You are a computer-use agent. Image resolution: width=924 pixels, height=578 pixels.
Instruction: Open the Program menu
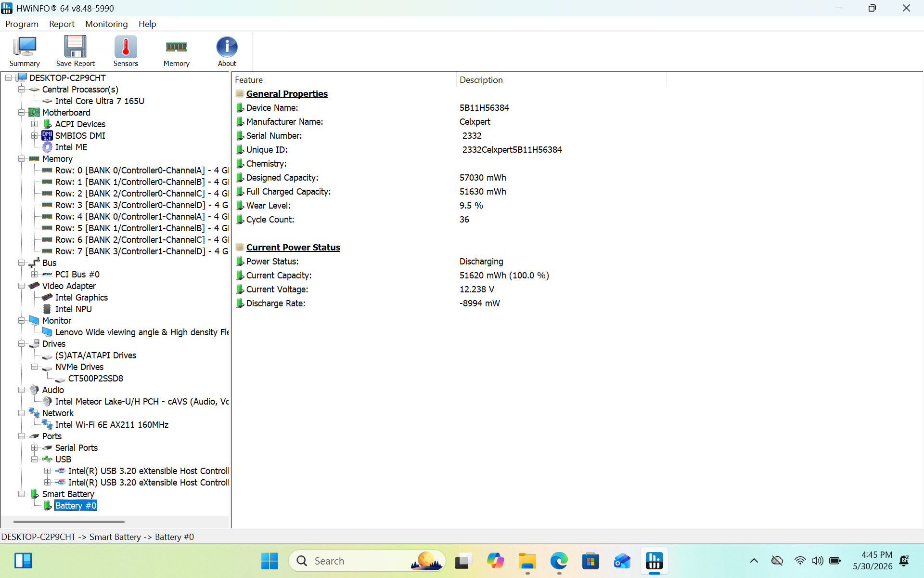point(22,24)
